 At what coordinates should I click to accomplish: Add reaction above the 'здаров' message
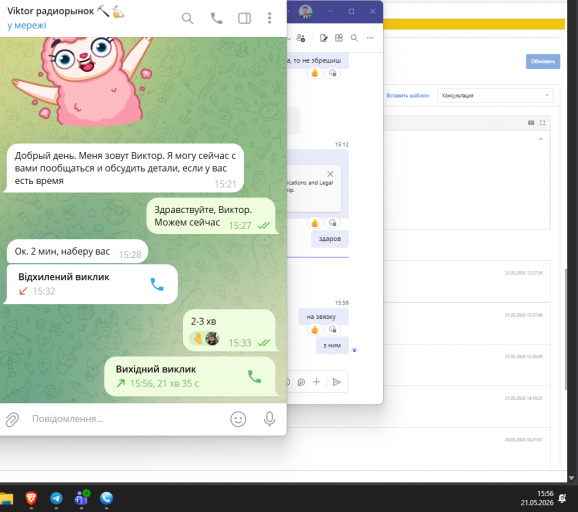(x=332, y=223)
